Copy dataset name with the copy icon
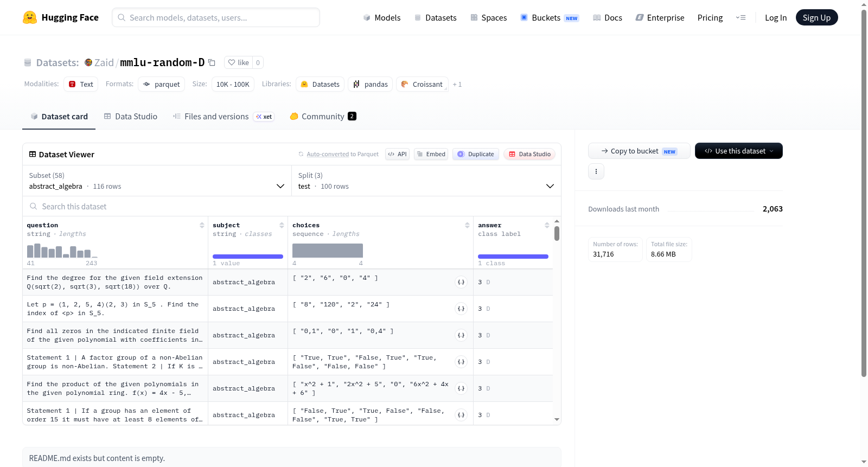The height and width of the screenshot is (467, 868). click(212, 62)
